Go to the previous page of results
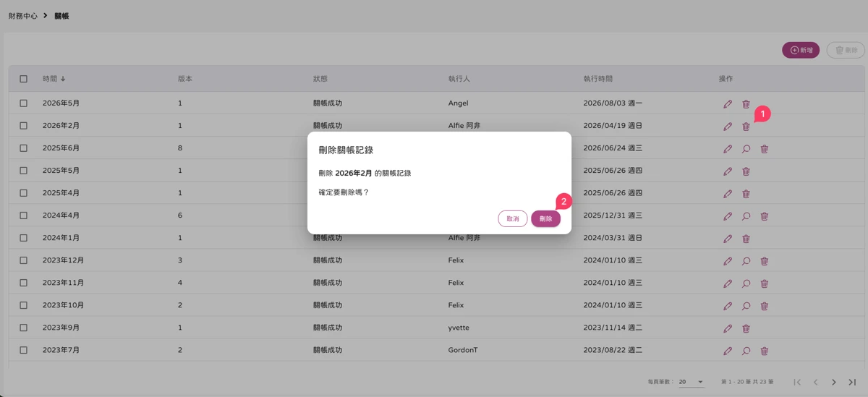868x397 pixels. click(x=815, y=382)
